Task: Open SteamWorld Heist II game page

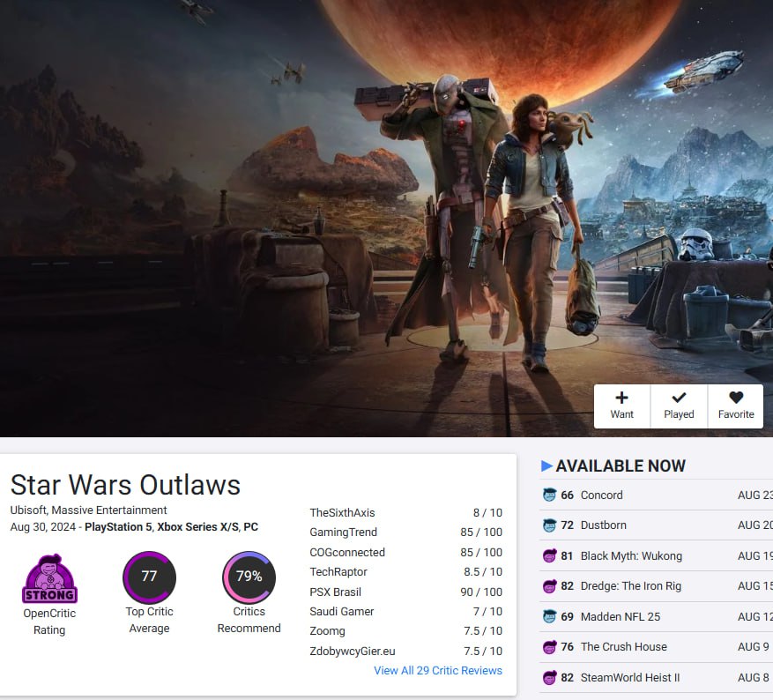Action: [x=630, y=678]
